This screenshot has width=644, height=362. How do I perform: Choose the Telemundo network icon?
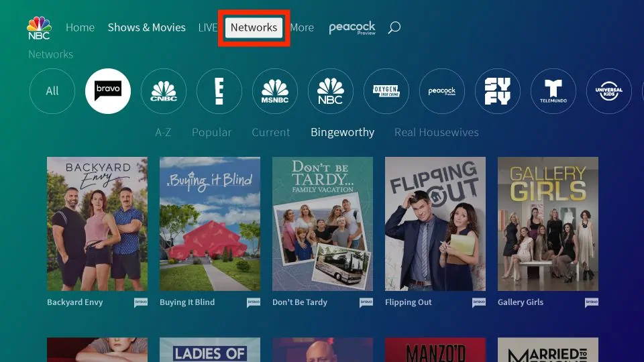[553, 90]
